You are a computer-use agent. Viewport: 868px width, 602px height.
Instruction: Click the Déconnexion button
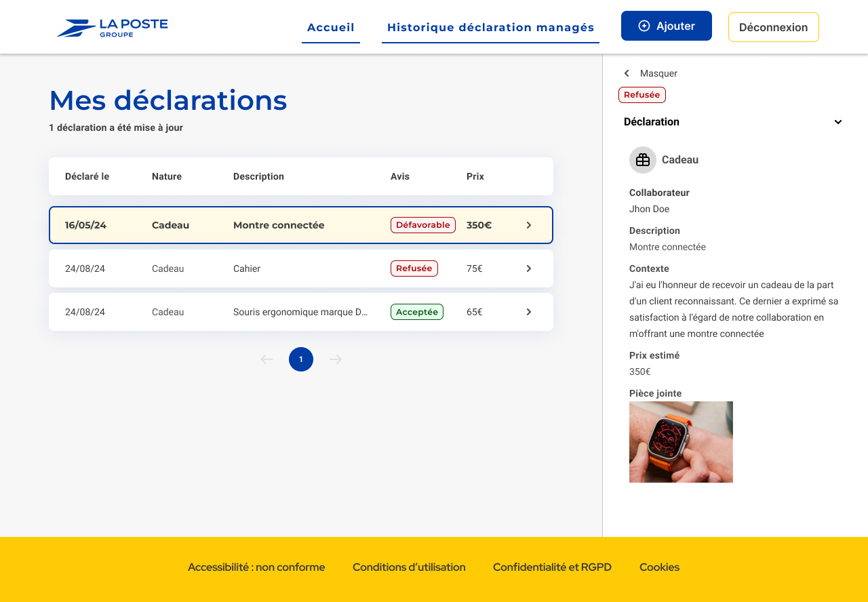[774, 27]
